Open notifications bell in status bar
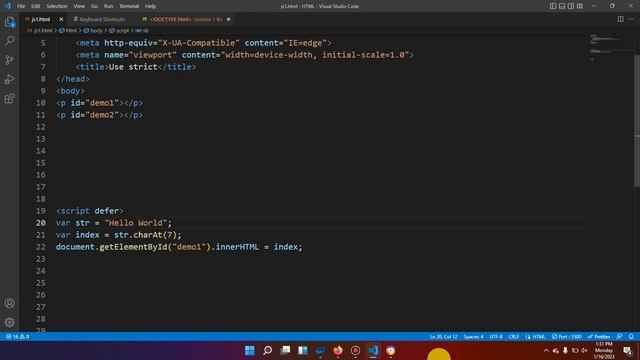640x360 pixels. pyautogui.click(x=631, y=337)
